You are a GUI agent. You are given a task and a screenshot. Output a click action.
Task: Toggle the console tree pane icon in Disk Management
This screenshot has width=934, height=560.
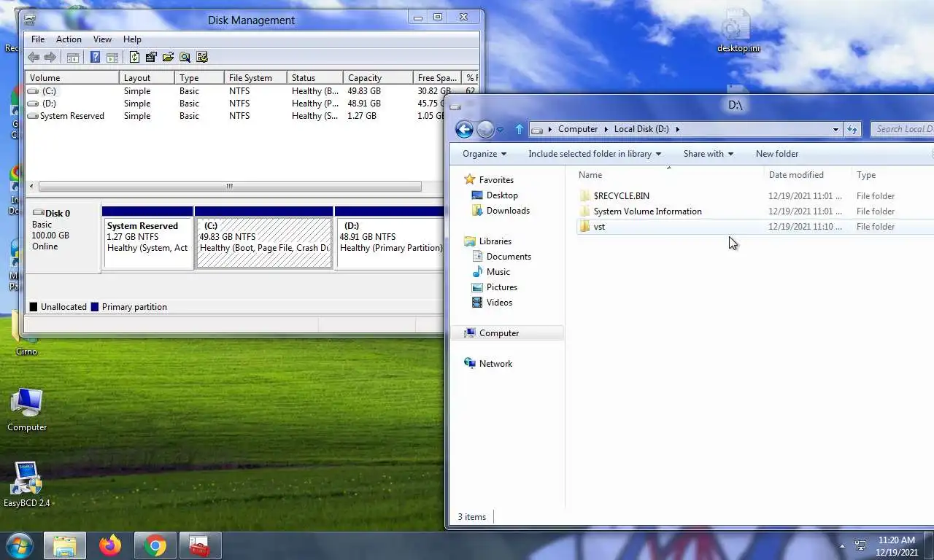[x=73, y=58]
